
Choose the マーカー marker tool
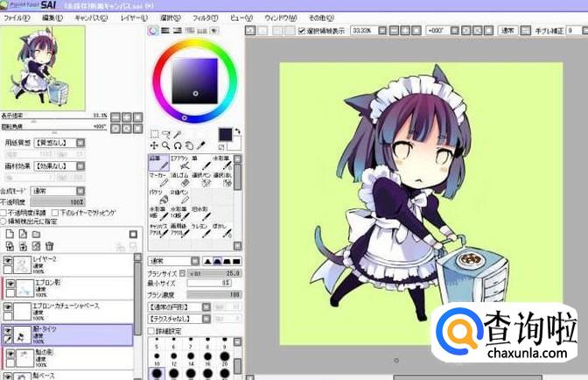point(159,179)
